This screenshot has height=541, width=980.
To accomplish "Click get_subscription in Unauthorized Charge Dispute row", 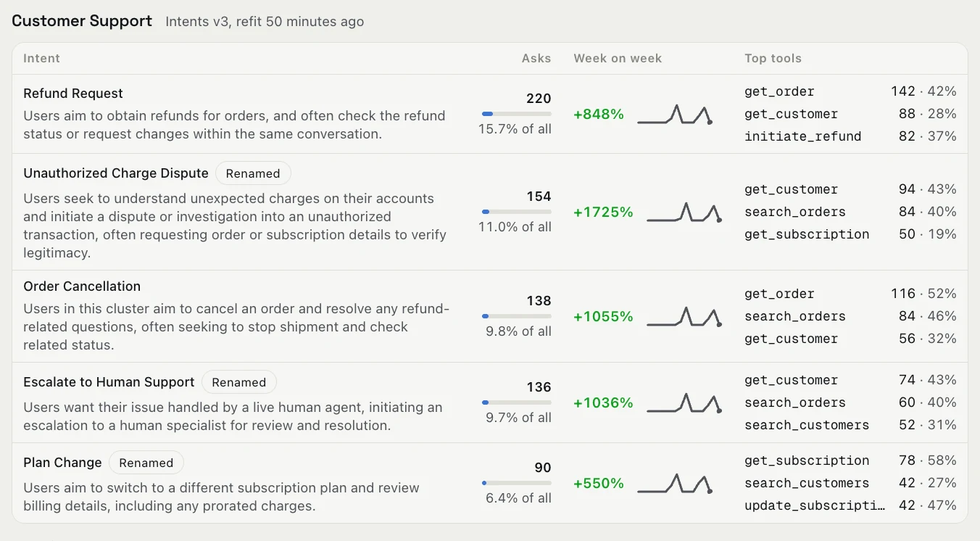I will [x=807, y=234].
